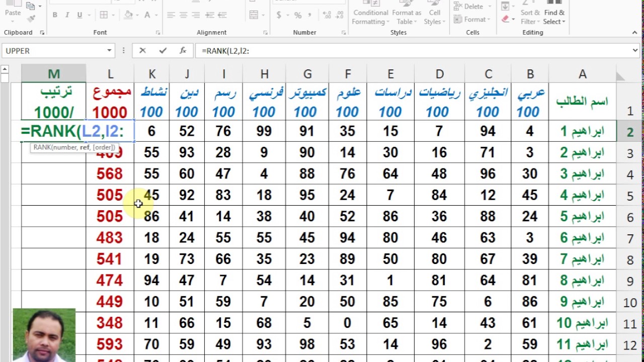The height and width of the screenshot is (362, 644).
Task: Click the Format Painter brush icon
Action: 31,19
